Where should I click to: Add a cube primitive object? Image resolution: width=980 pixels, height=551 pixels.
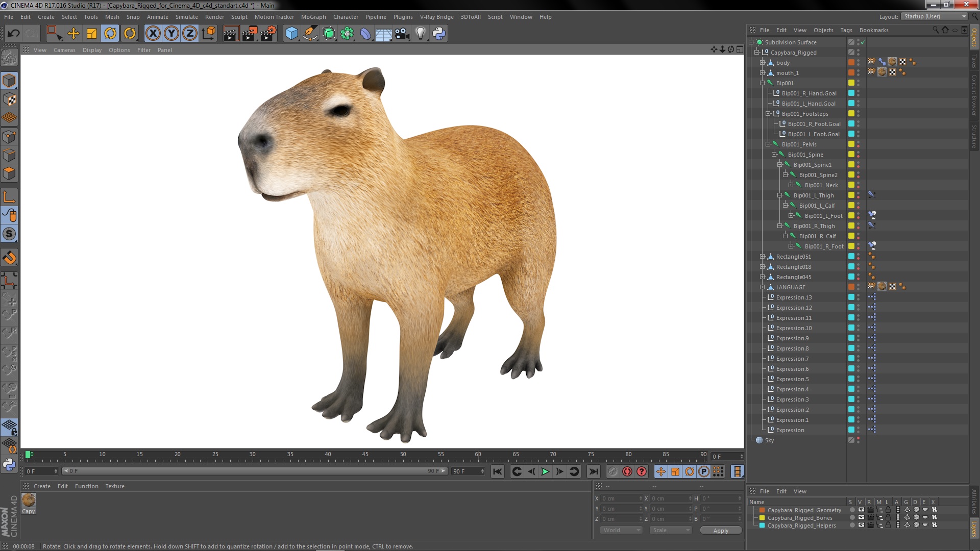(291, 34)
